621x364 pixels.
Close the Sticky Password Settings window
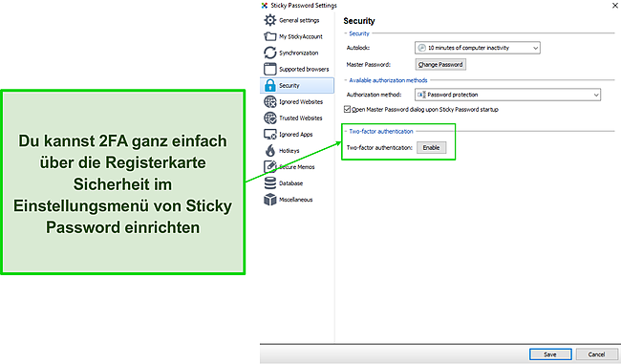(615, 5)
